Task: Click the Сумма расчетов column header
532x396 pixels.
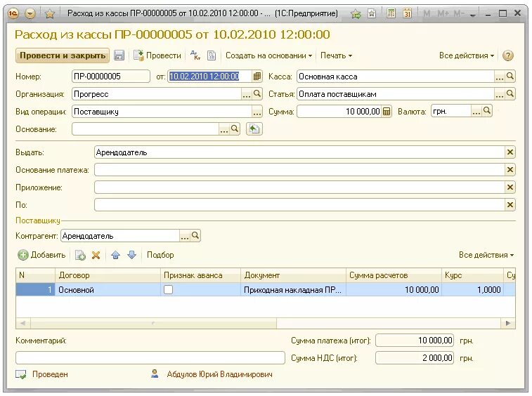Action: (394, 275)
